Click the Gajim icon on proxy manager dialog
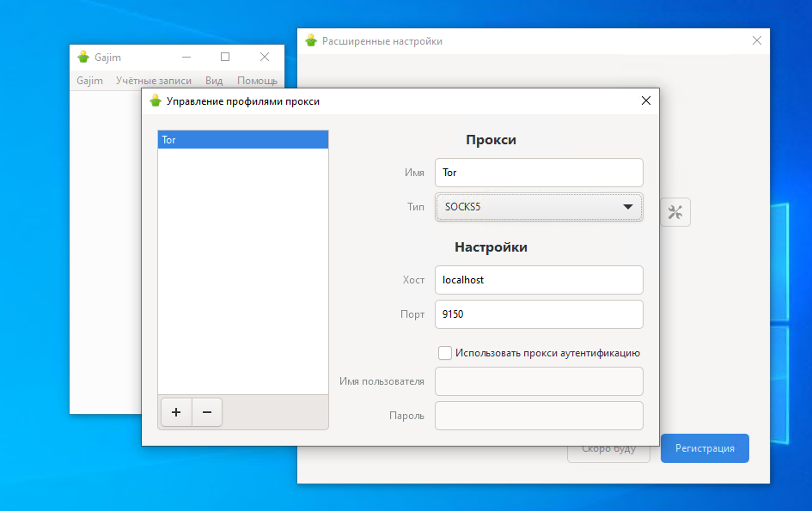 point(155,100)
